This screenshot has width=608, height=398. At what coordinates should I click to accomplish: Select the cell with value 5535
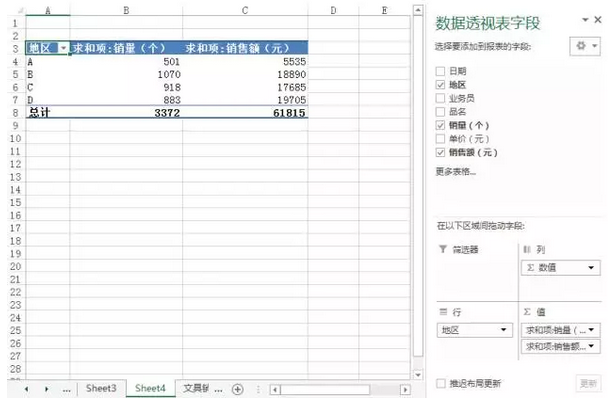point(245,62)
